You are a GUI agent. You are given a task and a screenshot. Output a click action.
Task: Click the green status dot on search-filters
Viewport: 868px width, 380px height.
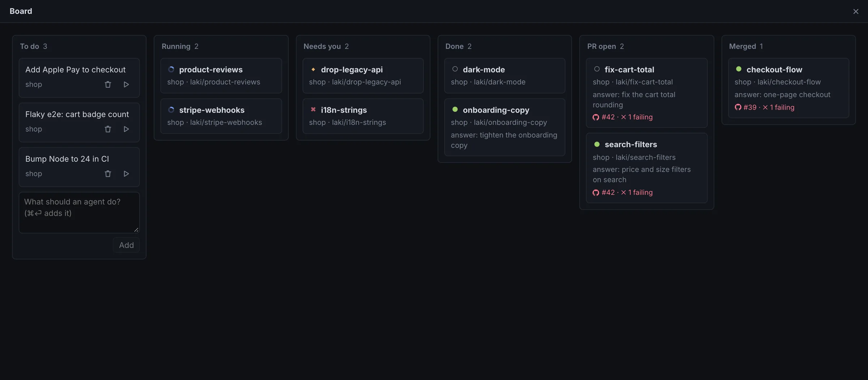click(597, 144)
